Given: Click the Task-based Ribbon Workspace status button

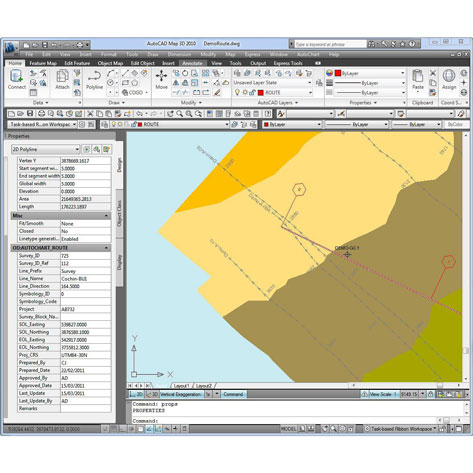Looking at the screenshot, I should tap(401, 429).
